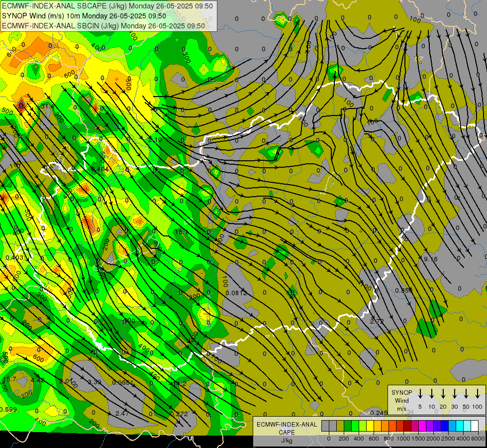
Task: Click the SYNOP Wind m/s legend label
Action: pos(401,400)
